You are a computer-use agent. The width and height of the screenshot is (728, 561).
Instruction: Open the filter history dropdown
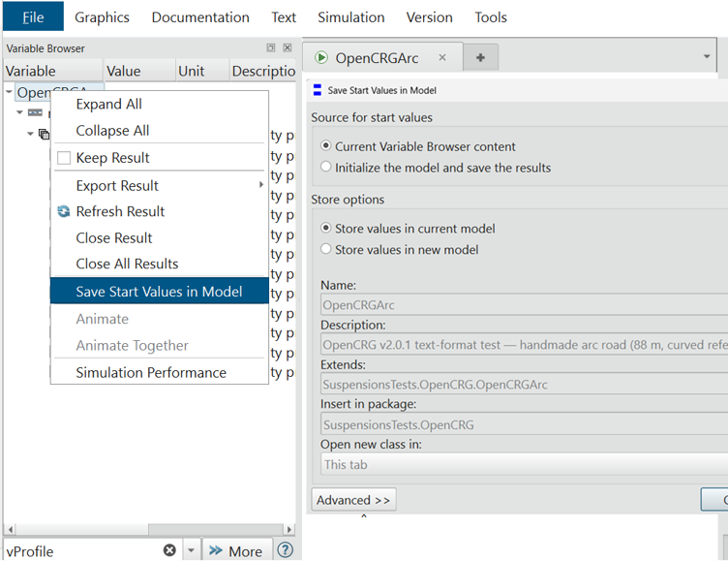point(191,550)
